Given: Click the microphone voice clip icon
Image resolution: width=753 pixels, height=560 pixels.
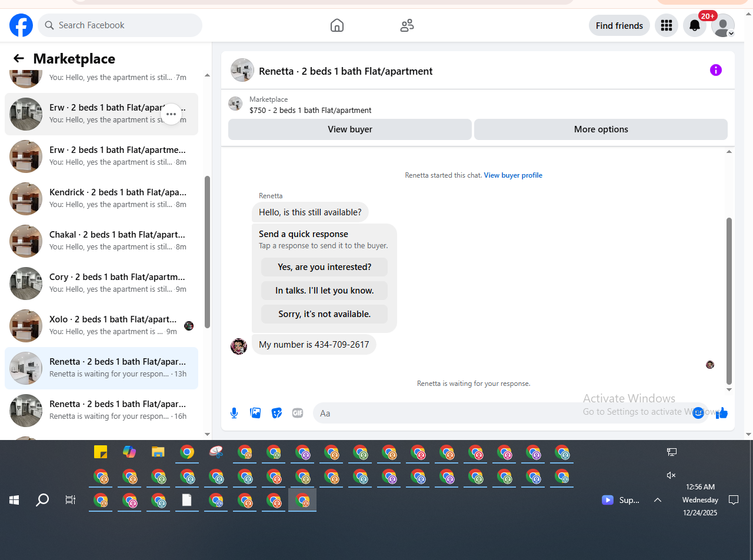Looking at the screenshot, I should coord(234,413).
